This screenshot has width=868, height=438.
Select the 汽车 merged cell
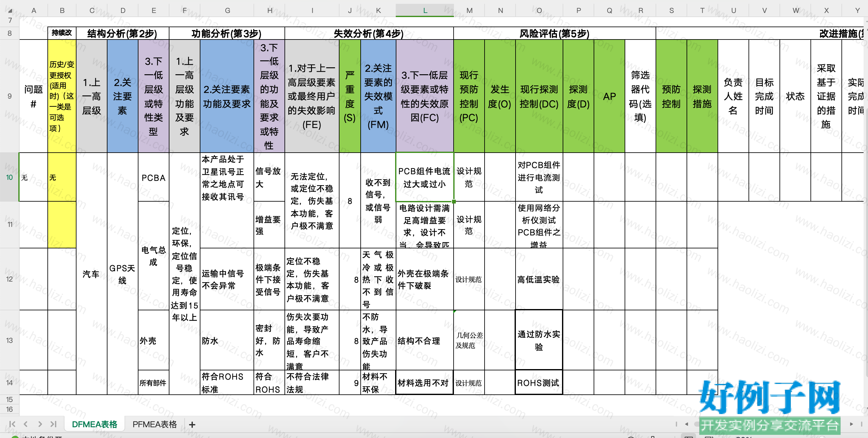coord(92,274)
